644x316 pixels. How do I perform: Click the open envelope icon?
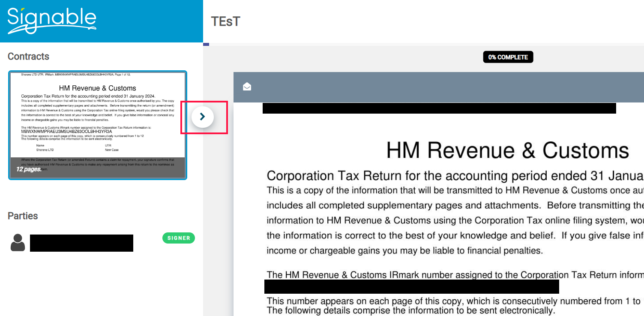tap(247, 87)
